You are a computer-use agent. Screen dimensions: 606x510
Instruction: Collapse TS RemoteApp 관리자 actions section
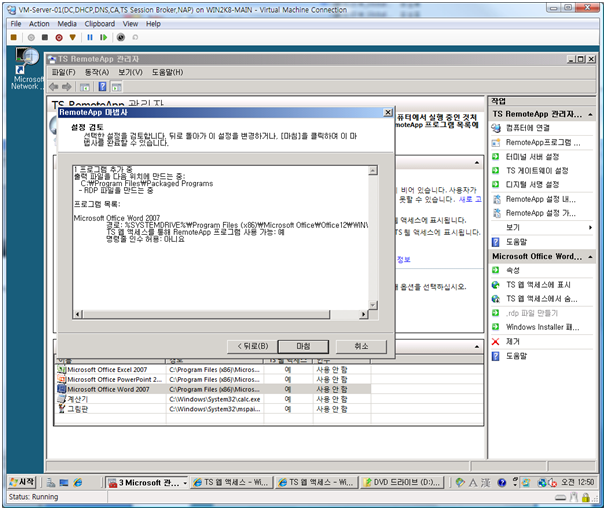(590, 114)
